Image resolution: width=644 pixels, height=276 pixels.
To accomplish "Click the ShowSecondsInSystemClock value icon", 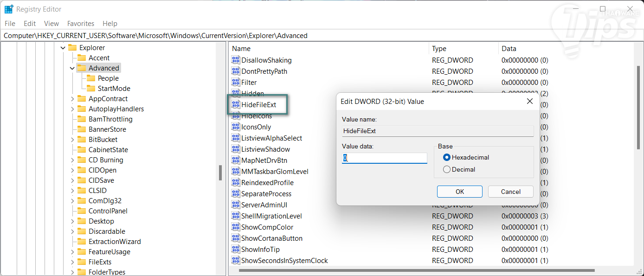I will (236, 261).
